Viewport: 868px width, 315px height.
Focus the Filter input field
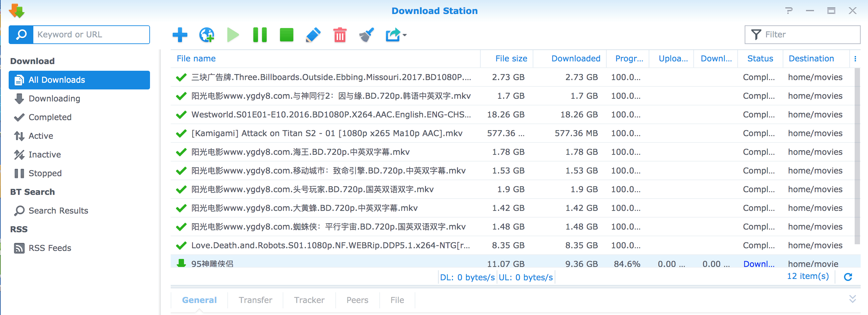pyautogui.click(x=802, y=34)
